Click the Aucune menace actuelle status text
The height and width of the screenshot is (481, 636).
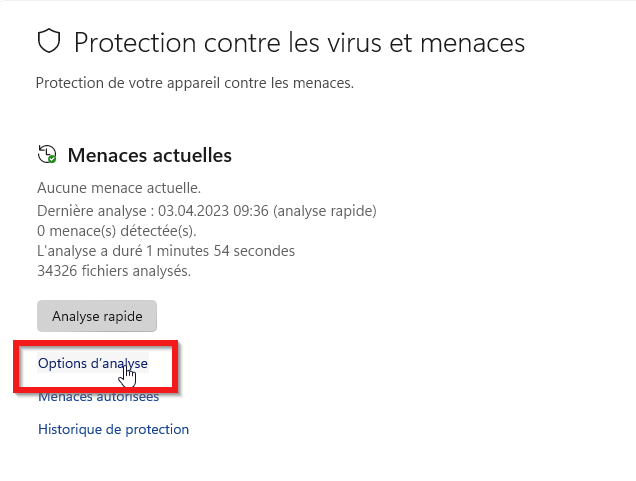[119, 187]
